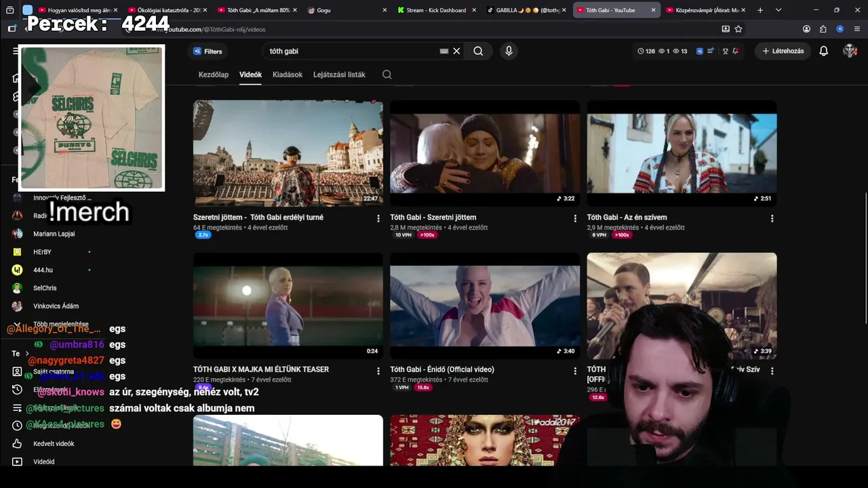The height and width of the screenshot is (488, 868).
Task: Click the Vinkovics Ádám channel avatar
Action: 17,306
